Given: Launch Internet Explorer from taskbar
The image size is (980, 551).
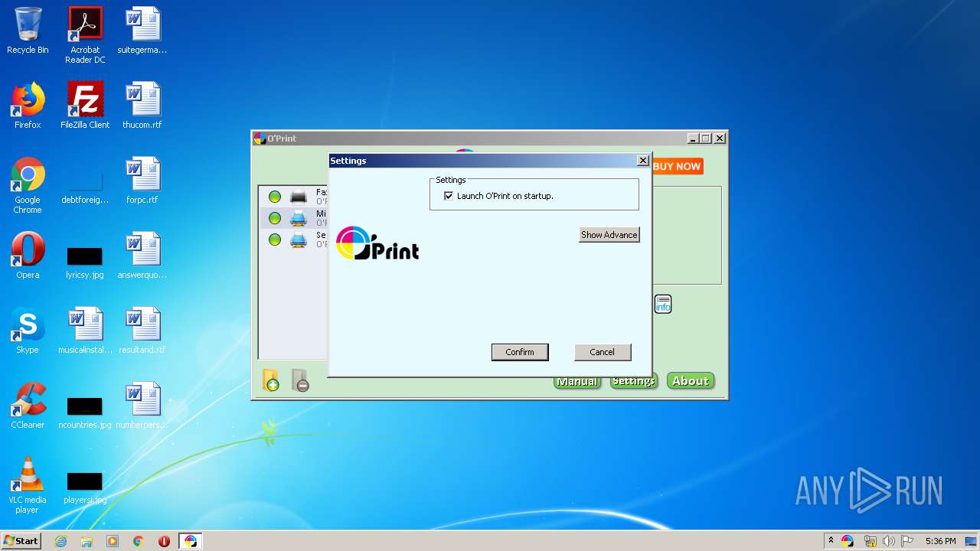Looking at the screenshot, I should (61, 541).
